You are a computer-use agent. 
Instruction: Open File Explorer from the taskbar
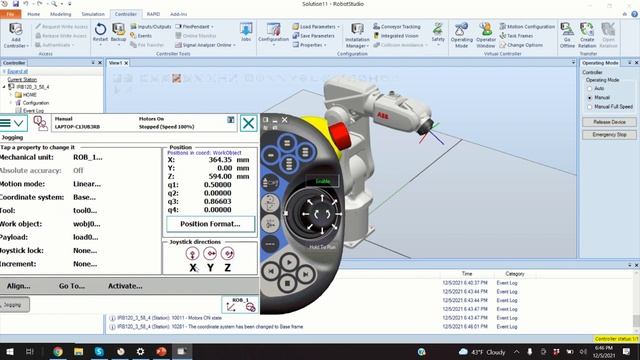click(x=78, y=351)
